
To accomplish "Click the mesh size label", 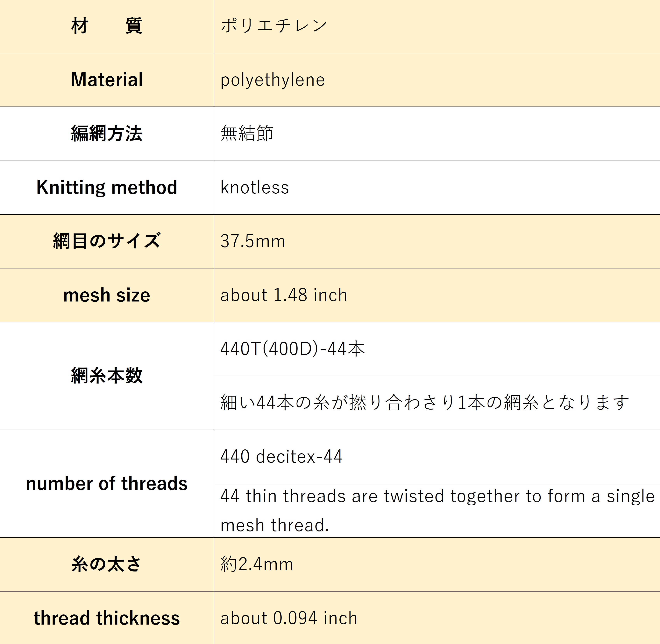I will (x=107, y=295).
